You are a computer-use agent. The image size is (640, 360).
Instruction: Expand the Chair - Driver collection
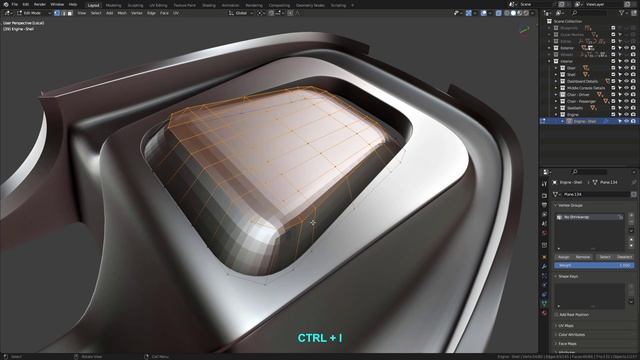(x=556, y=95)
